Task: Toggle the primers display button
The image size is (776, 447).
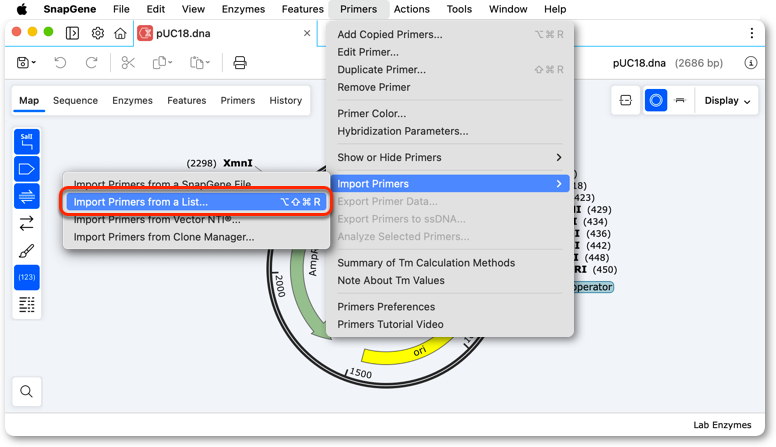Action: tap(27, 196)
